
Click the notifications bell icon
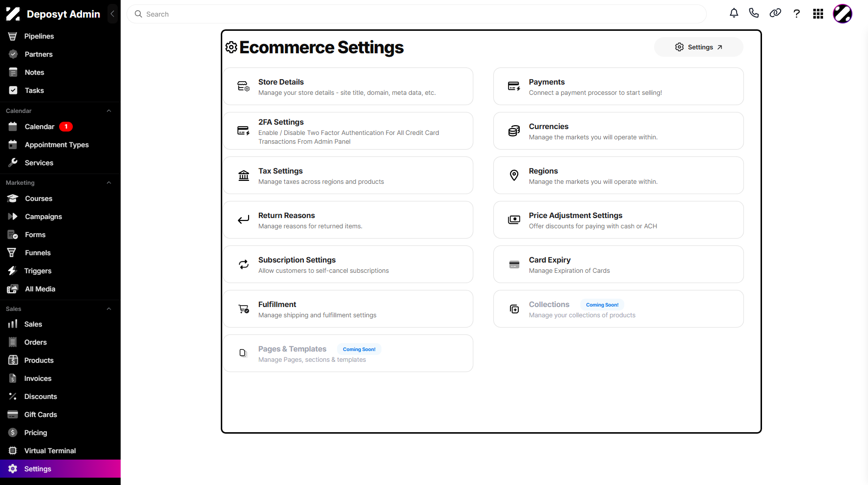point(734,13)
